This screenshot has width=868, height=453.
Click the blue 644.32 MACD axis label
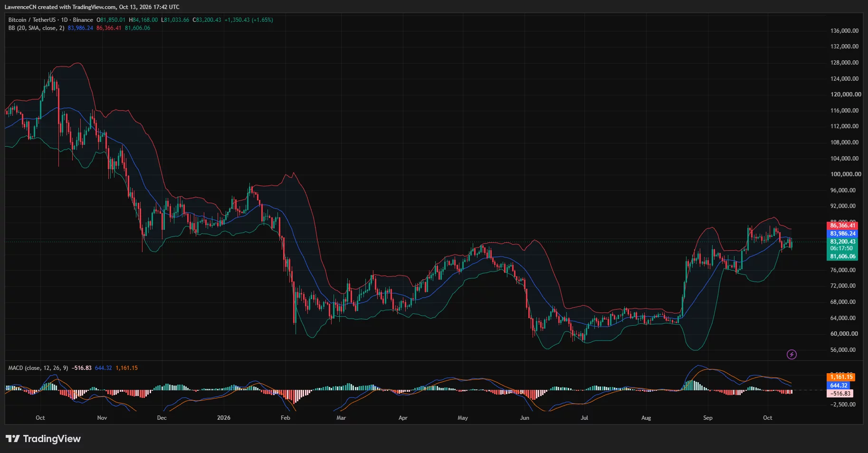(839, 386)
